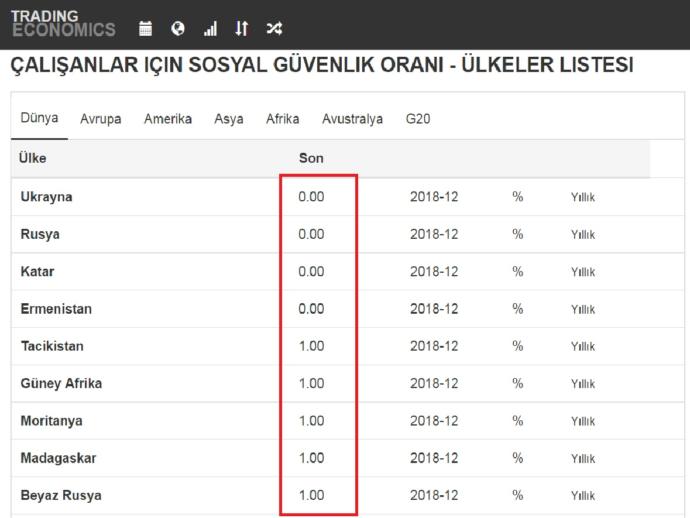Viewport: 690px width, 518px height.
Task: Open the bar chart indicators icon
Action: click(x=210, y=29)
